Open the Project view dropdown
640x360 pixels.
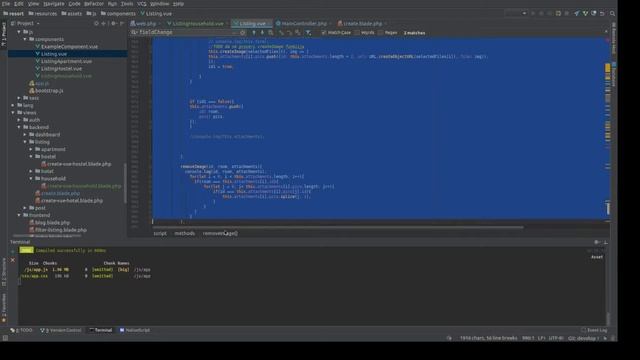(27, 24)
